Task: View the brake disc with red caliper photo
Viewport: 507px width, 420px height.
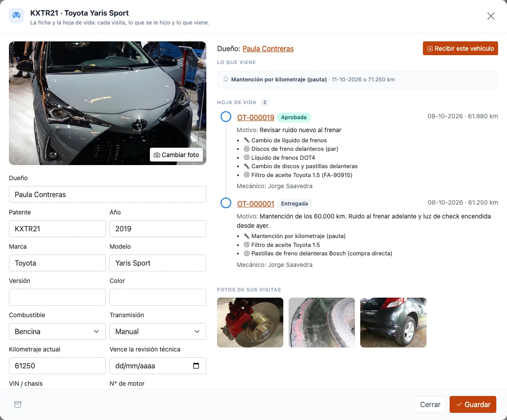Action: click(250, 323)
